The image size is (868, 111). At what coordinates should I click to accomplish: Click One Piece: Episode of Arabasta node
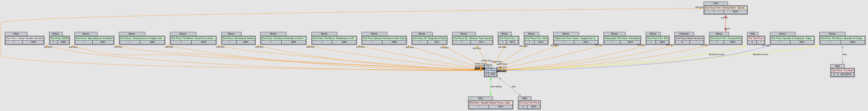[x=792, y=38]
